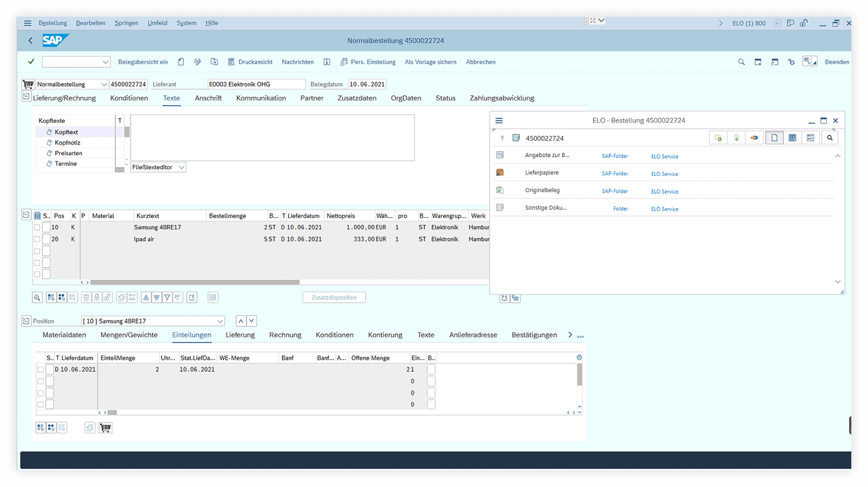The width and height of the screenshot is (868, 487).
Task: Click the horizontal scrollbar of items table
Action: point(195,282)
